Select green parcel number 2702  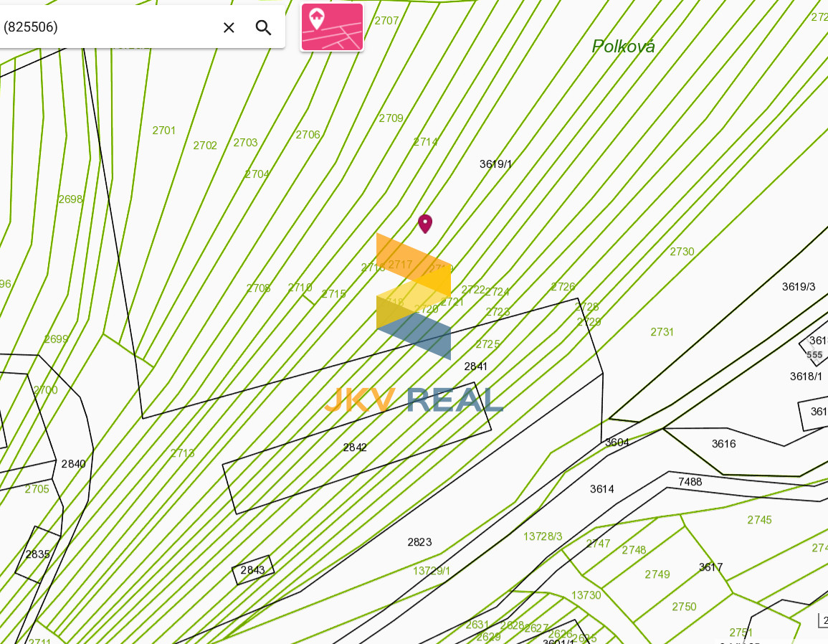[205, 146]
